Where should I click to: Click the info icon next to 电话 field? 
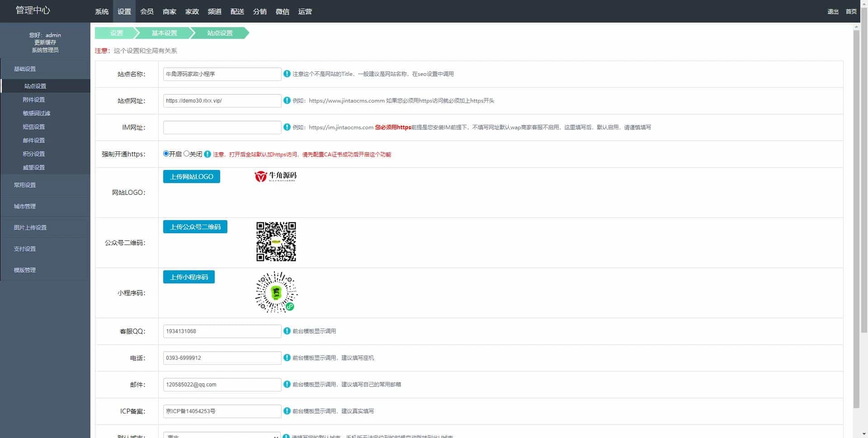(x=287, y=358)
